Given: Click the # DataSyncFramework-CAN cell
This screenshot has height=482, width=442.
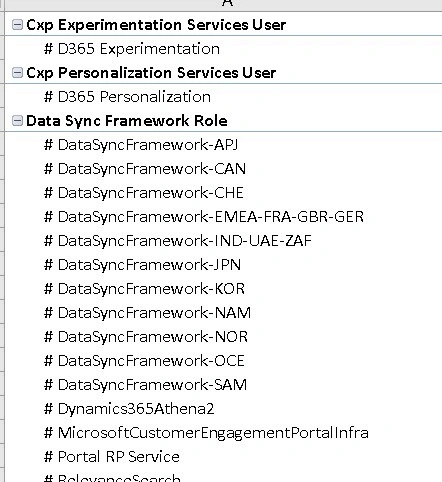Looking at the screenshot, I should (x=223, y=168).
